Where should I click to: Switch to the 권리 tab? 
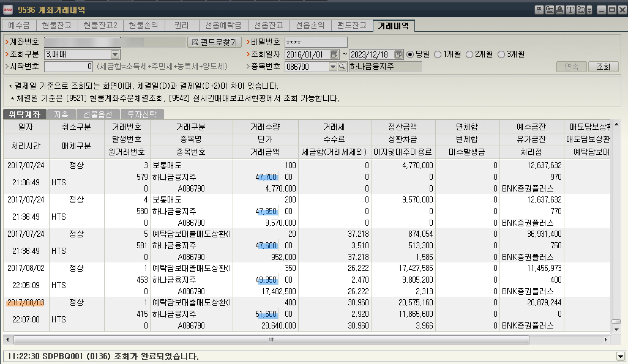coord(182,25)
